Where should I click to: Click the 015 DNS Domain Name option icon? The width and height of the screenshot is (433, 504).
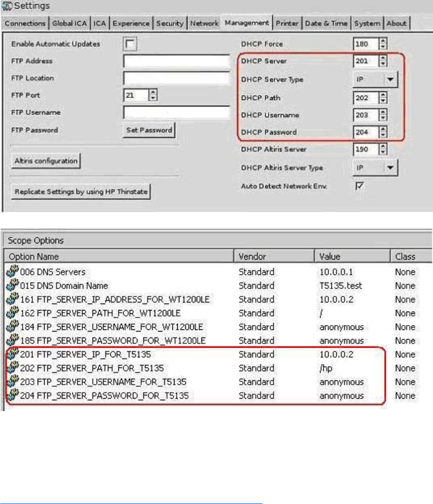point(12,285)
